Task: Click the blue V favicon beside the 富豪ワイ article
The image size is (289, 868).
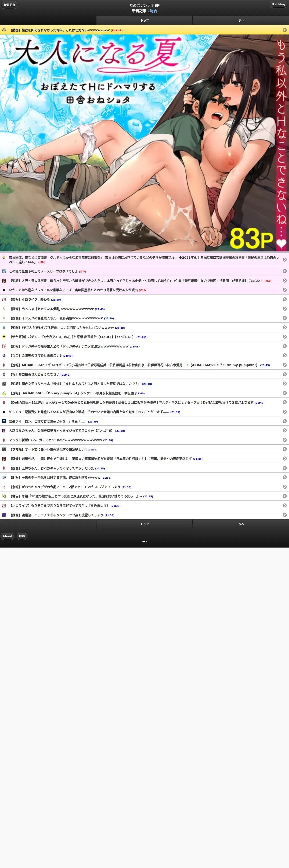Action: pos(4,421)
